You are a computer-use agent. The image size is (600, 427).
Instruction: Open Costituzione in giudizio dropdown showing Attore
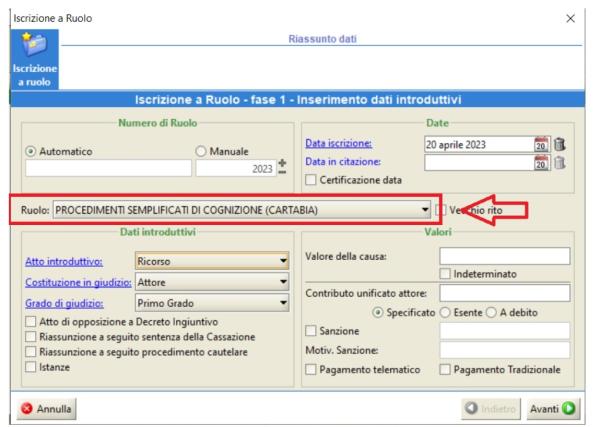(212, 282)
